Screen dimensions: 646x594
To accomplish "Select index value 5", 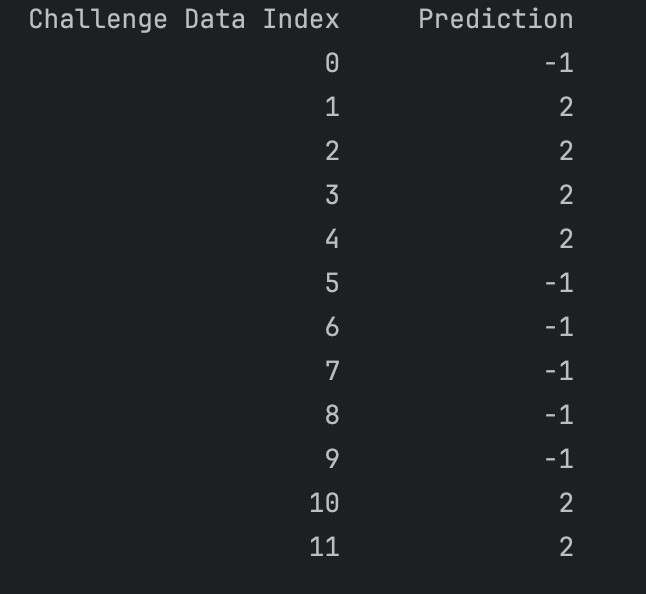I will 332,283.
